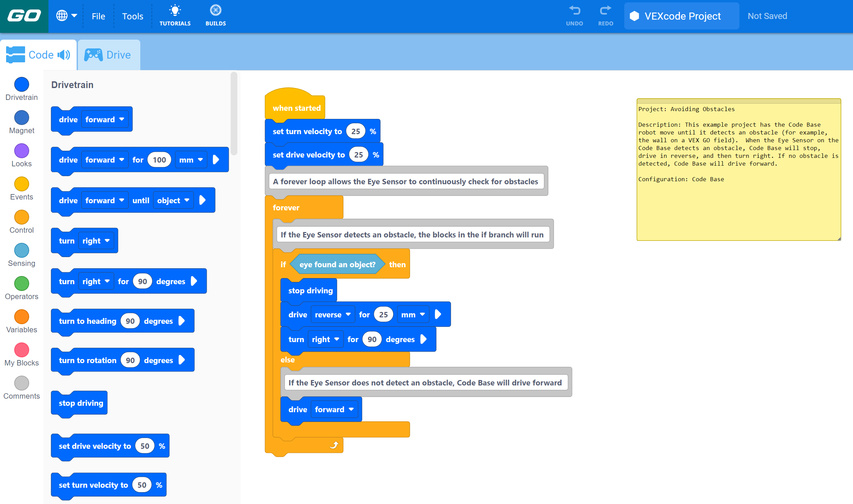Select the Drivetrain category icon
This screenshot has width=853, height=504.
[21, 84]
